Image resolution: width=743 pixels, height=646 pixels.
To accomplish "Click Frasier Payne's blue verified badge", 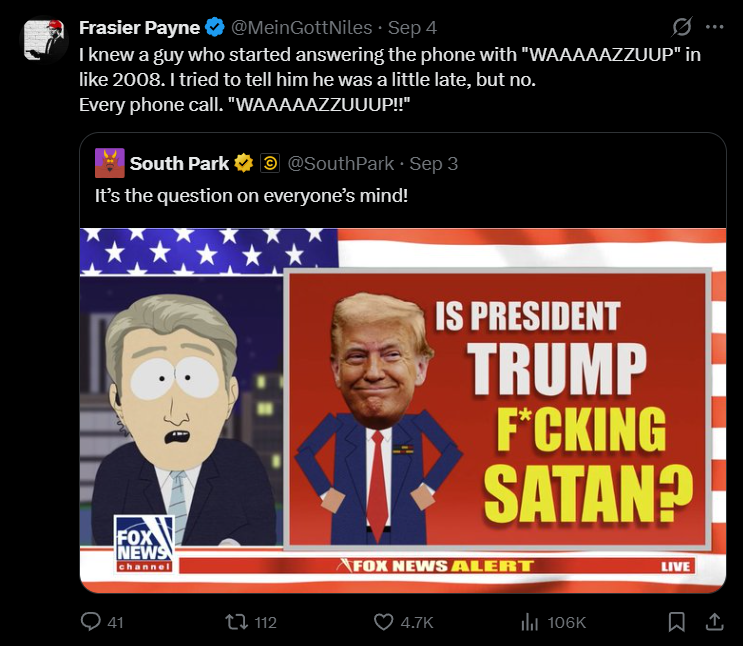I will (x=215, y=27).
